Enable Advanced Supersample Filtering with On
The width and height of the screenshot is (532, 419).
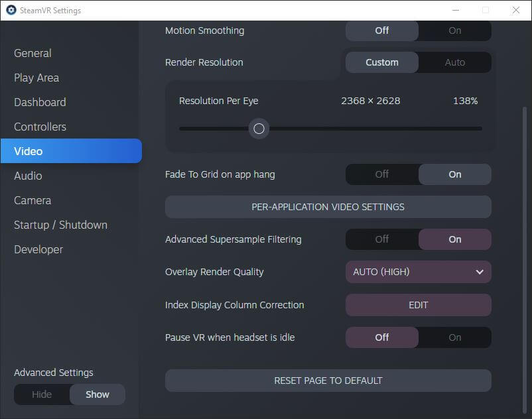454,239
